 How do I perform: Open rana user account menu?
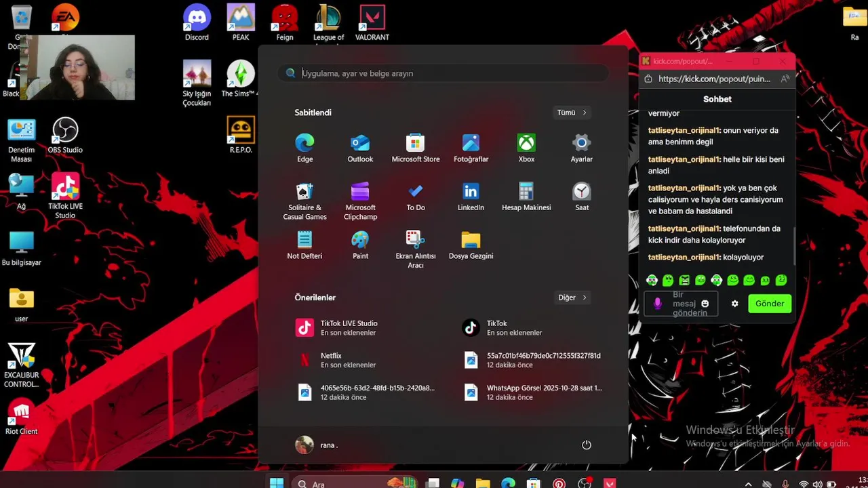pos(317,445)
